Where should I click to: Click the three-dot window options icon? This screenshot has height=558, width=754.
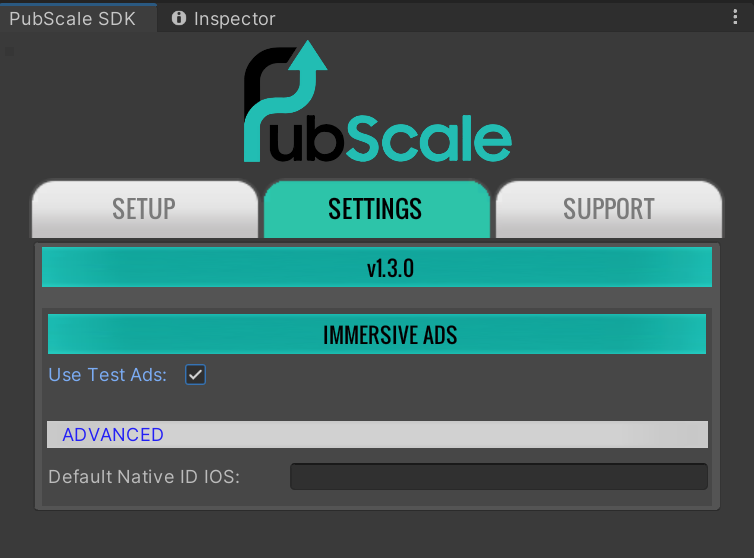(x=735, y=18)
